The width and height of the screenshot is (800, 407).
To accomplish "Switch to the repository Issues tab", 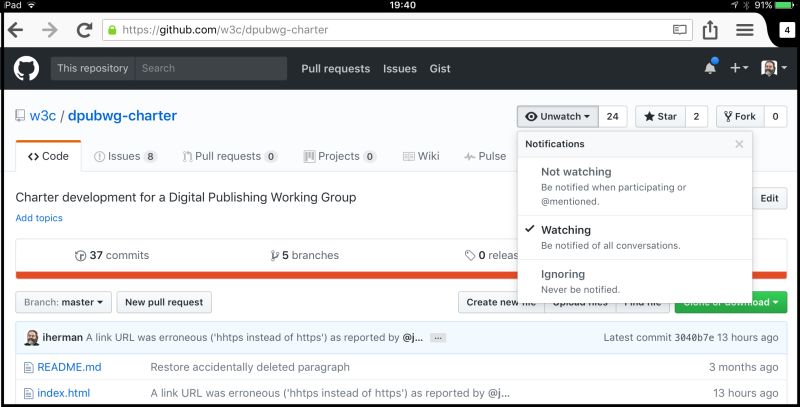I will click(125, 156).
